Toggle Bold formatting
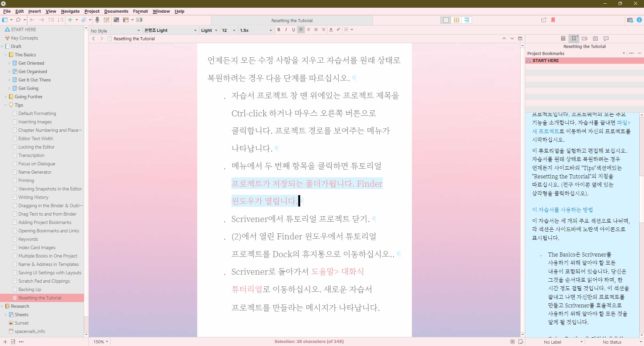644x346 pixels. [x=279, y=30]
